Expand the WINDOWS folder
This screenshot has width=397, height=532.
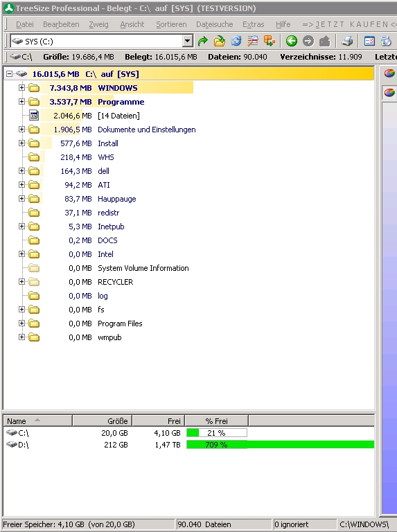click(x=21, y=87)
